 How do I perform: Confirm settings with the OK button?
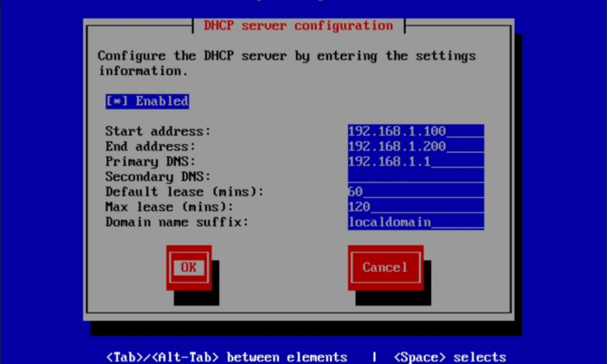coord(189,267)
